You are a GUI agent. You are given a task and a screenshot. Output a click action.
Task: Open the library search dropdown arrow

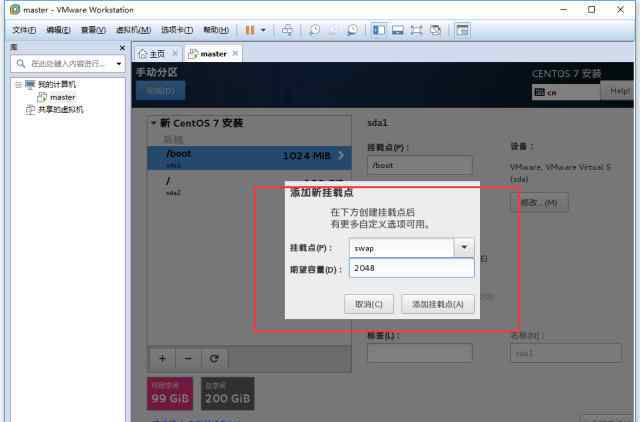pyautogui.click(x=119, y=64)
